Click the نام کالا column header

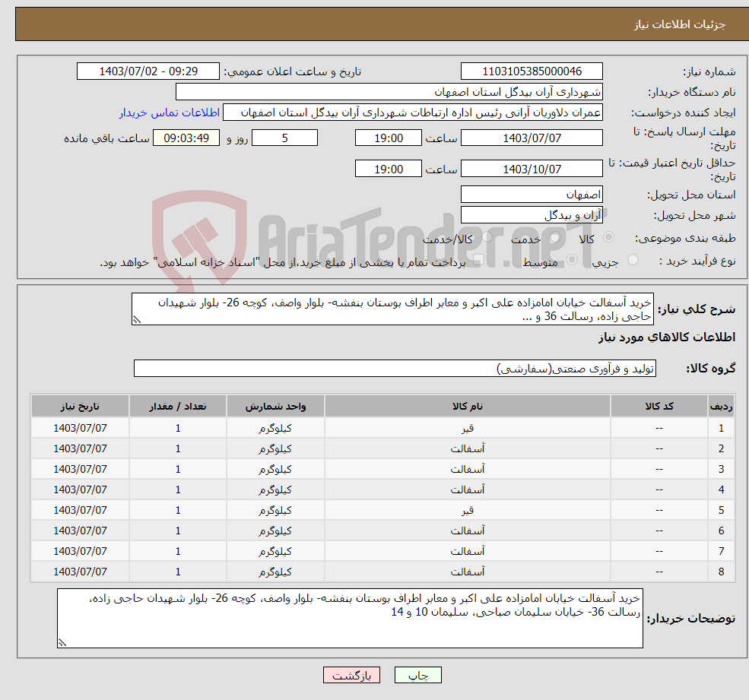468,407
